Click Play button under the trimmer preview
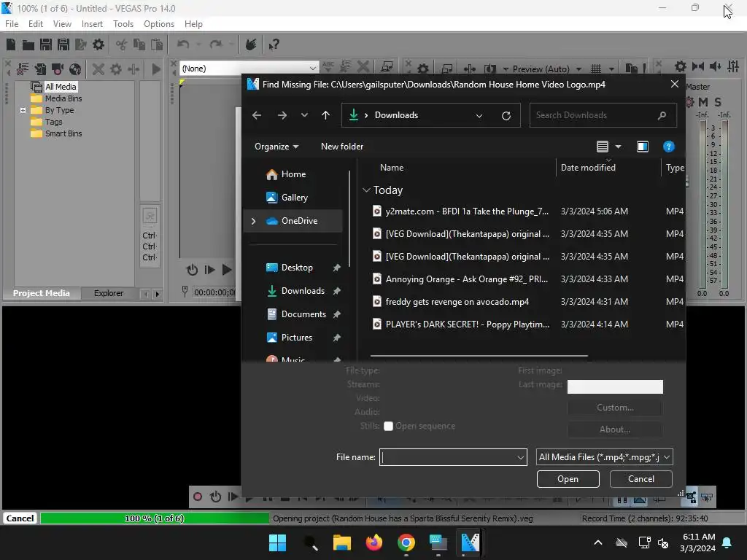This screenshot has height=560, width=747. [227, 270]
